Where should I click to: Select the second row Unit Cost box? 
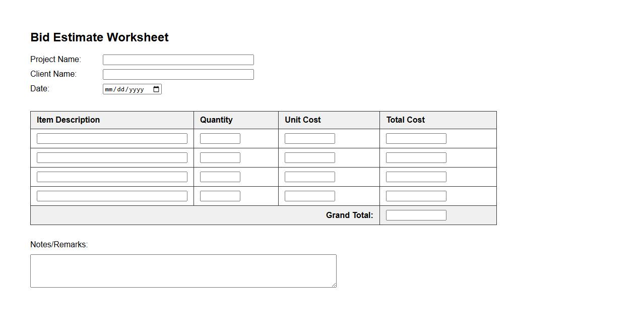click(x=309, y=157)
